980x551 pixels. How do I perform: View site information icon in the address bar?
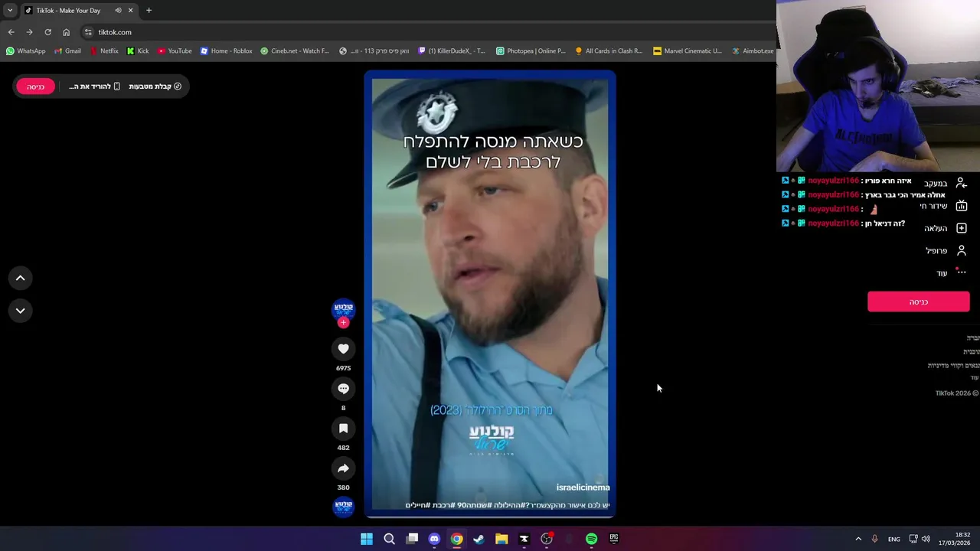tap(88, 32)
